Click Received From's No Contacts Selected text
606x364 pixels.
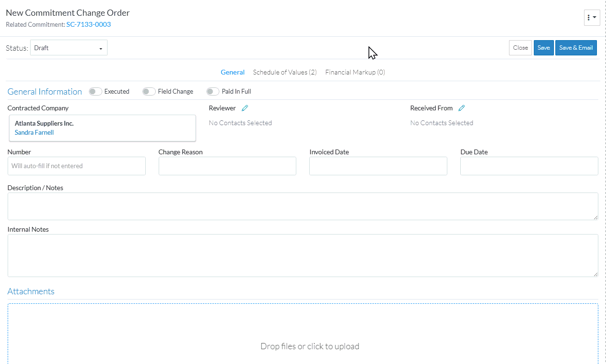[442, 123]
